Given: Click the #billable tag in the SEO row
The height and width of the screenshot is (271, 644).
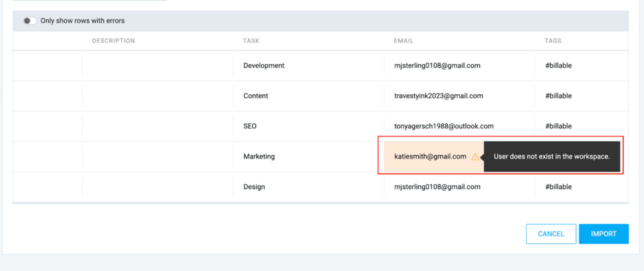Looking at the screenshot, I should click(x=558, y=126).
